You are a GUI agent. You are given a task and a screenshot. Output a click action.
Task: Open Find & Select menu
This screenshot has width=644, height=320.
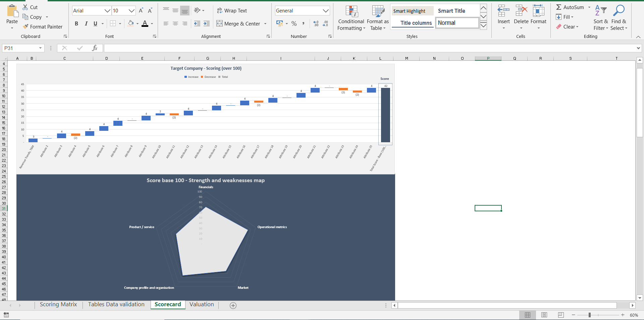pyautogui.click(x=619, y=18)
